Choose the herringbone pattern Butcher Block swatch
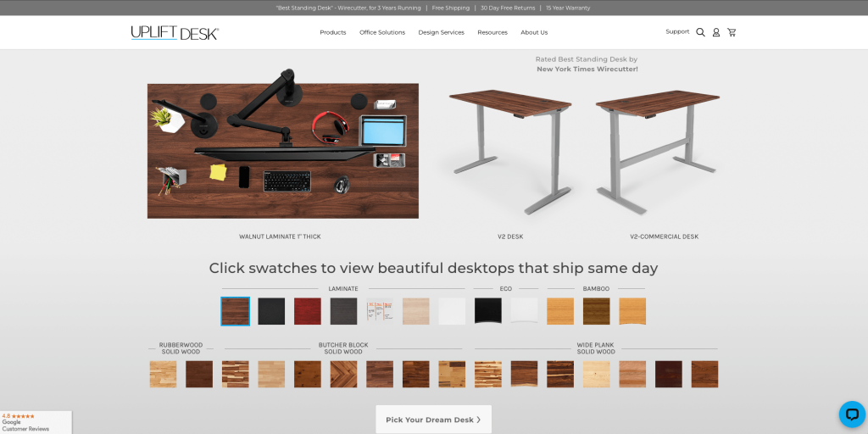Viewport: 868px width, 434px height. (344, 374)
